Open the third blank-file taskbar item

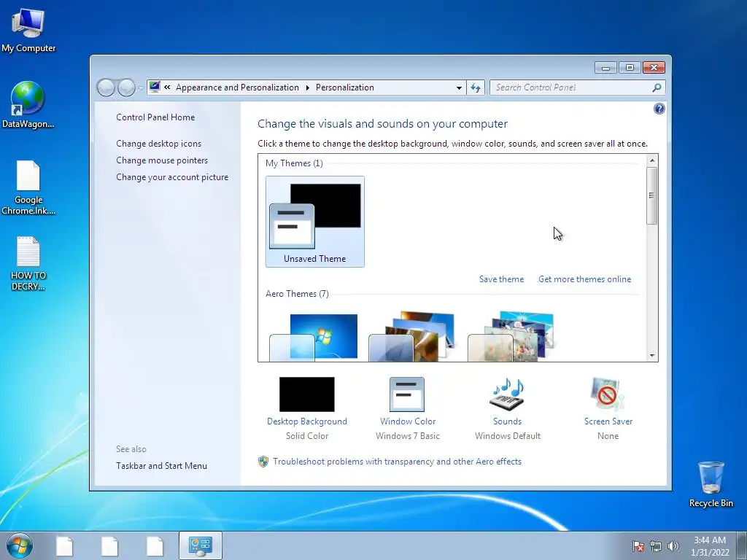pos(155,545)
